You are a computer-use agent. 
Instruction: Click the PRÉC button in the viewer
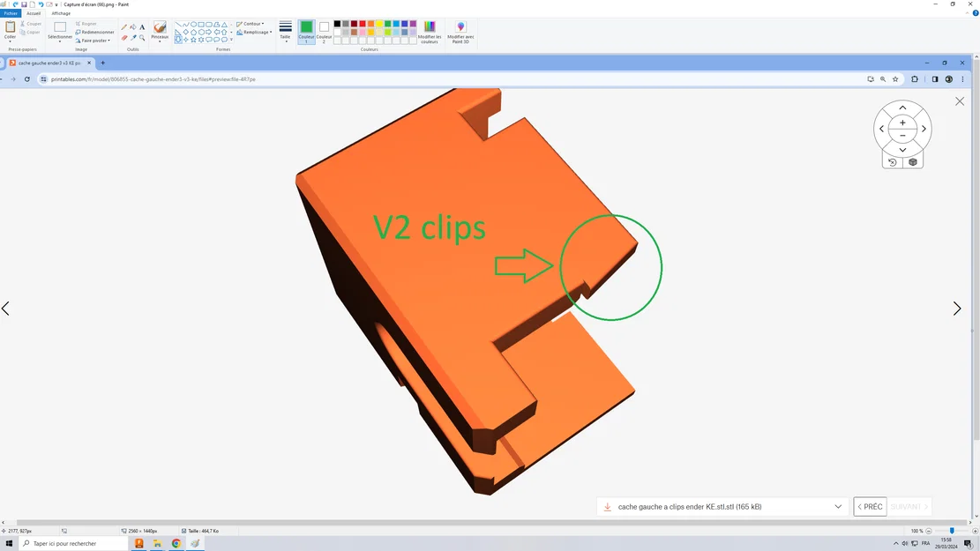(870, 506)
